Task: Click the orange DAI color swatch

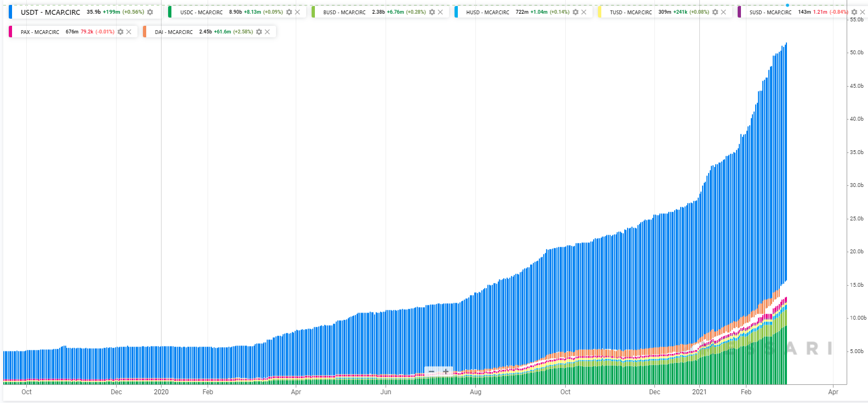Action: tap(145, 32)
